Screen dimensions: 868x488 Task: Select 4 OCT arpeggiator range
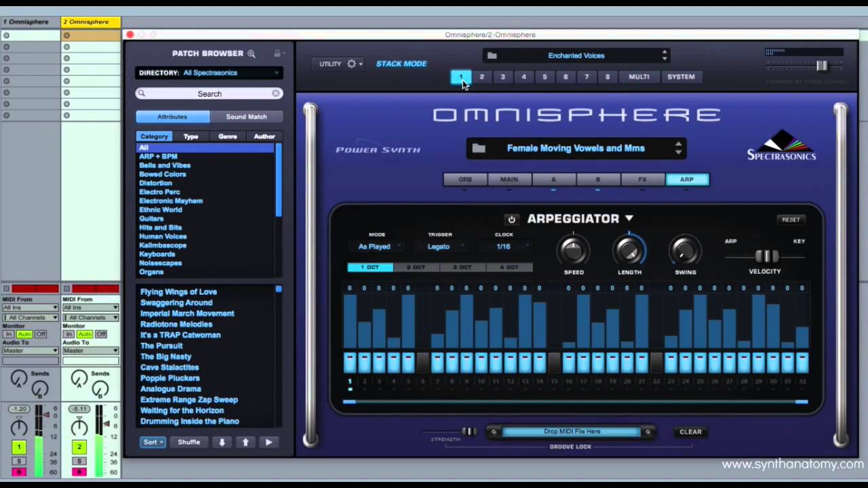[509, 268]
